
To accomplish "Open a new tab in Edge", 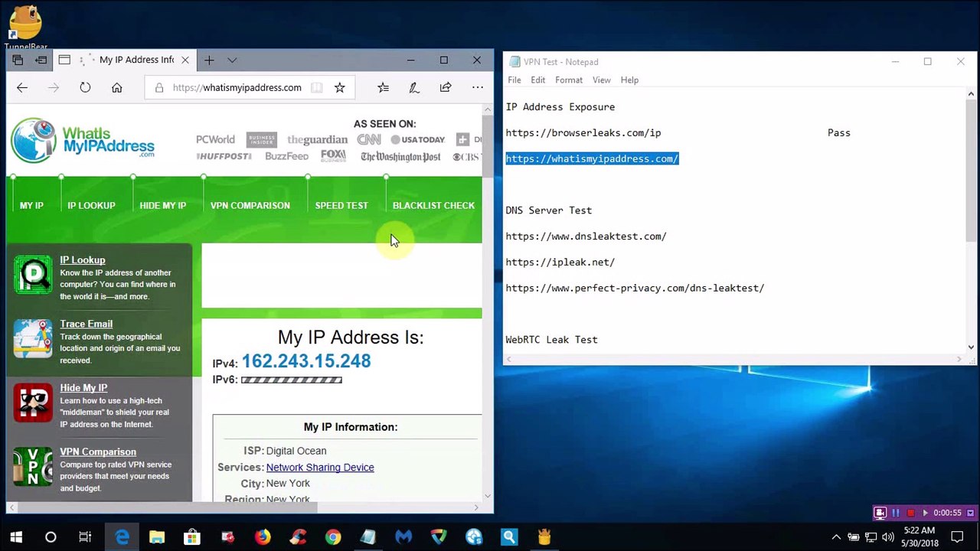I will coord(209,60).
